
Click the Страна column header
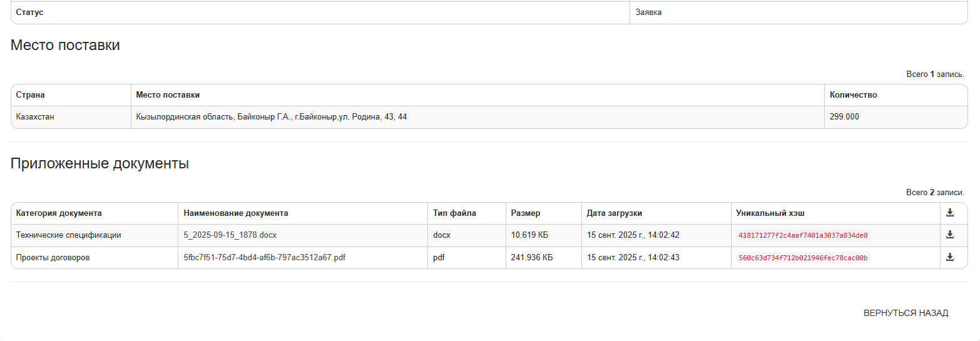pos(31,95)
